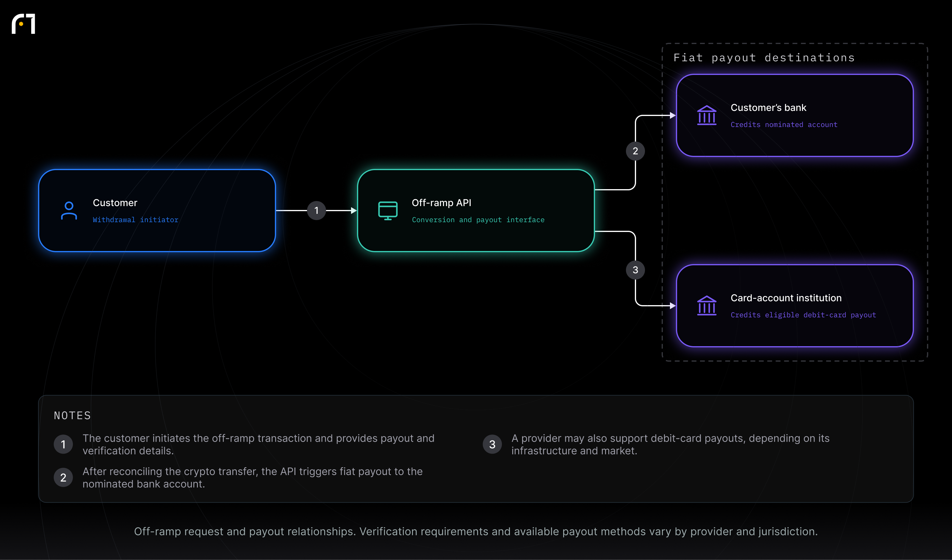The height and width of the screenshot is (560, 952).
Task: Click the caption about off-ramp request relationships
Action: tap(476, 531)
